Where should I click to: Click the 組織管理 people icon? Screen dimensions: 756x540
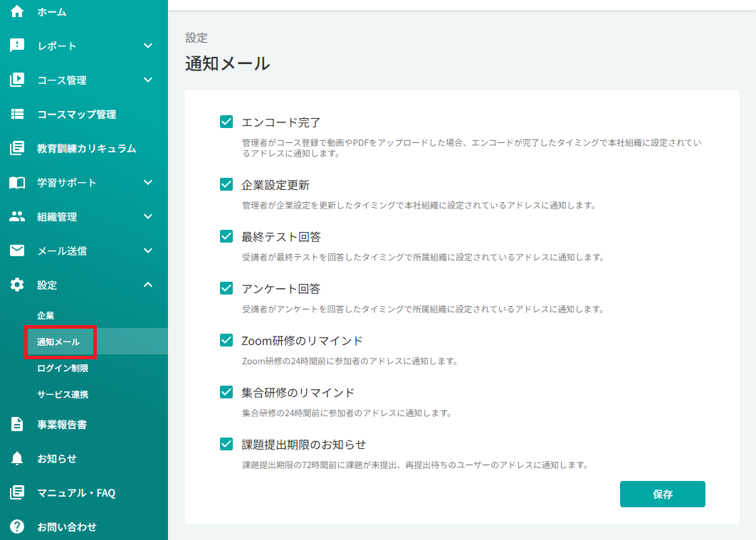click(17, 216)
